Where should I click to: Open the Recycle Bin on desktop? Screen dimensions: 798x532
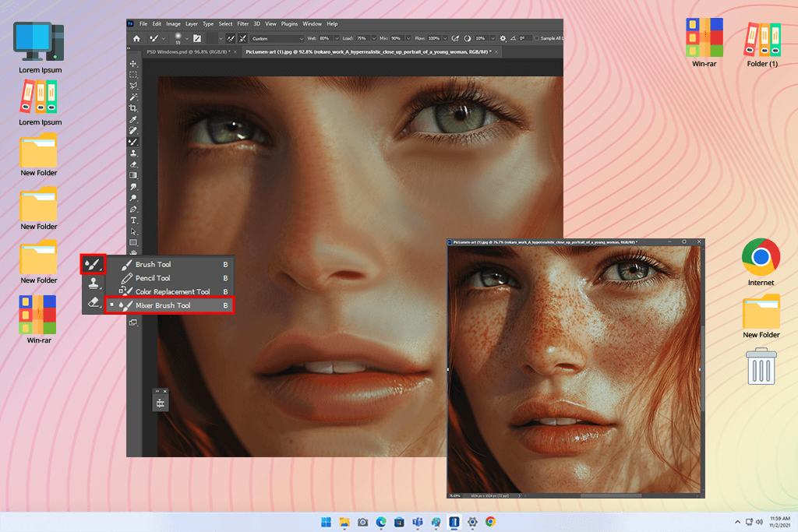(761, 366)
